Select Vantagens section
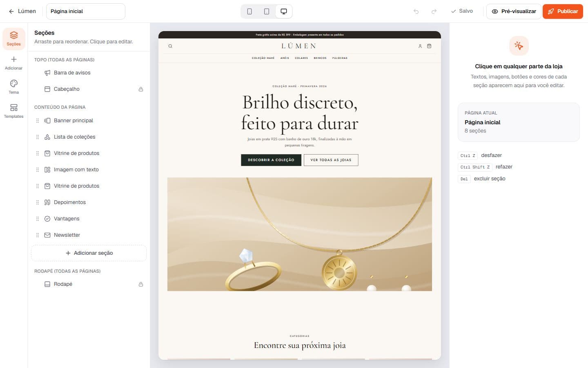 coord(89,219)
